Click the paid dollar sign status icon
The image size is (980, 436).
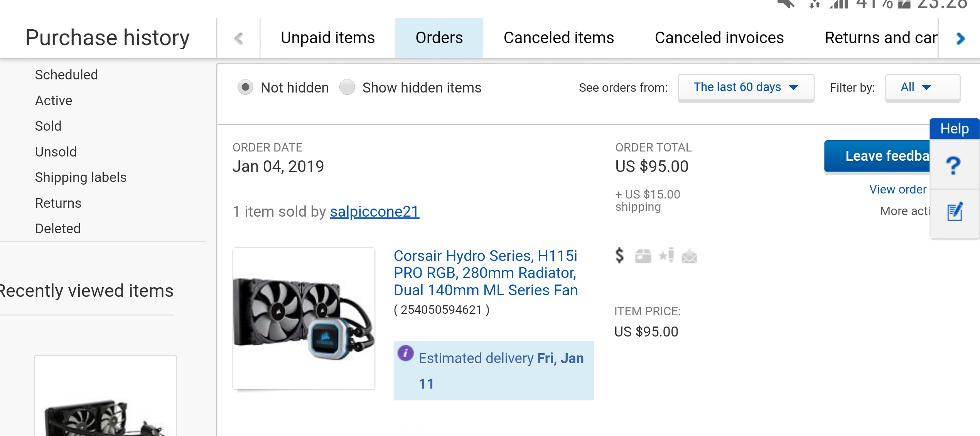click(x=619, y=256)
